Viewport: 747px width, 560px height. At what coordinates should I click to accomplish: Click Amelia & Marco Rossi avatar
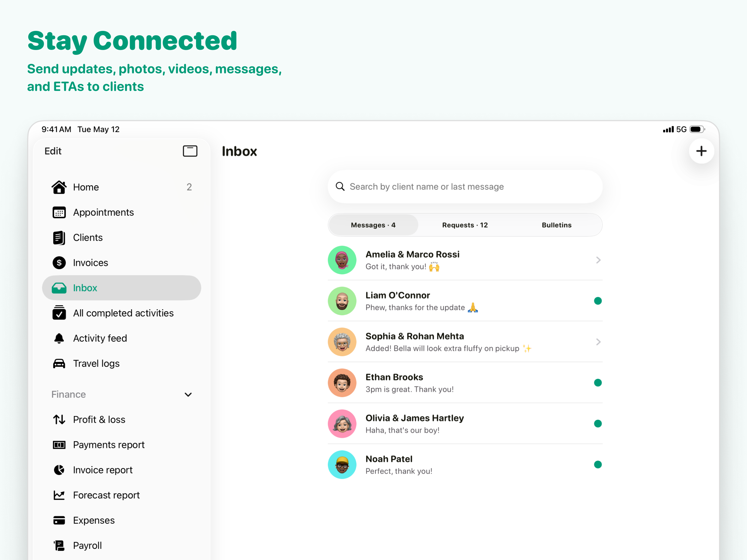(x=342, y=260)
